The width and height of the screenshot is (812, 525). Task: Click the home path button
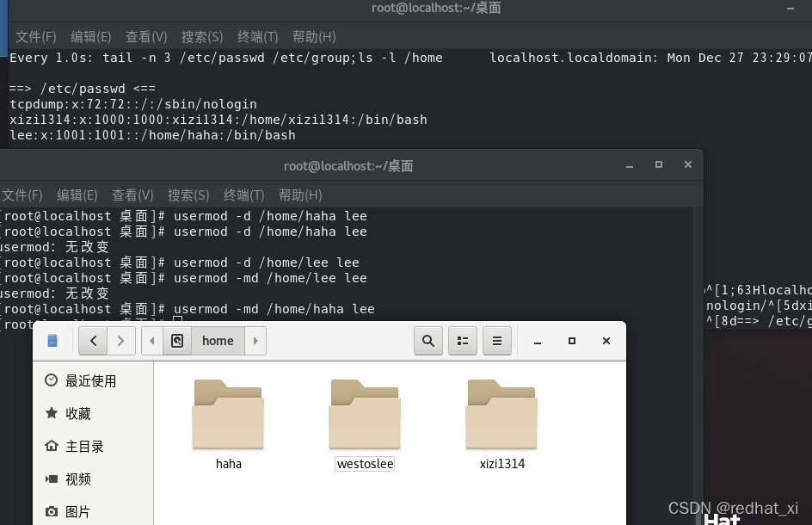pos(218,341)
